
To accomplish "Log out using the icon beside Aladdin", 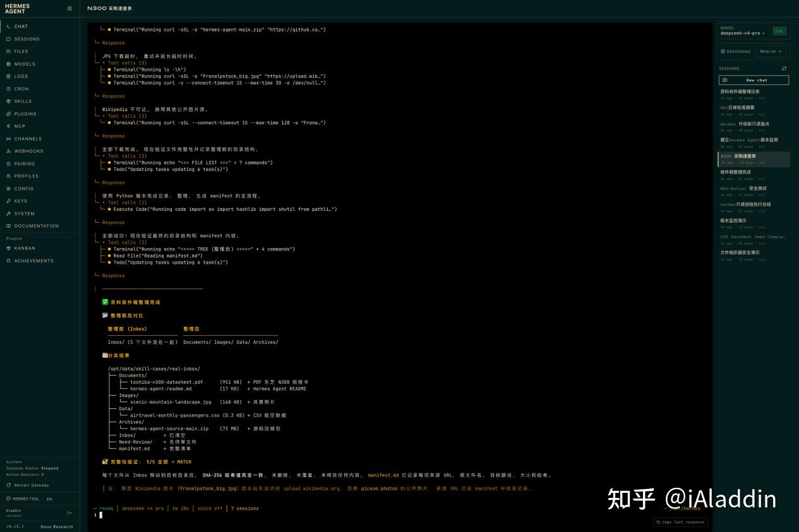I will [x=69, y=512].
